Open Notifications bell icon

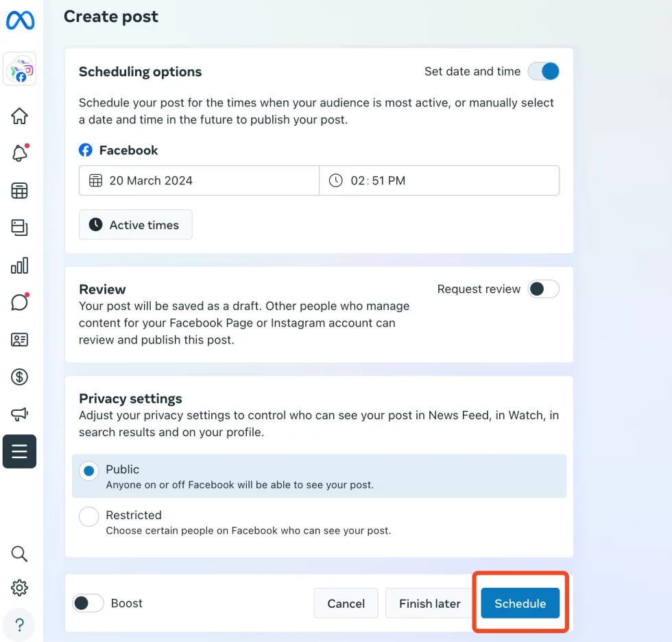point(19,153)
